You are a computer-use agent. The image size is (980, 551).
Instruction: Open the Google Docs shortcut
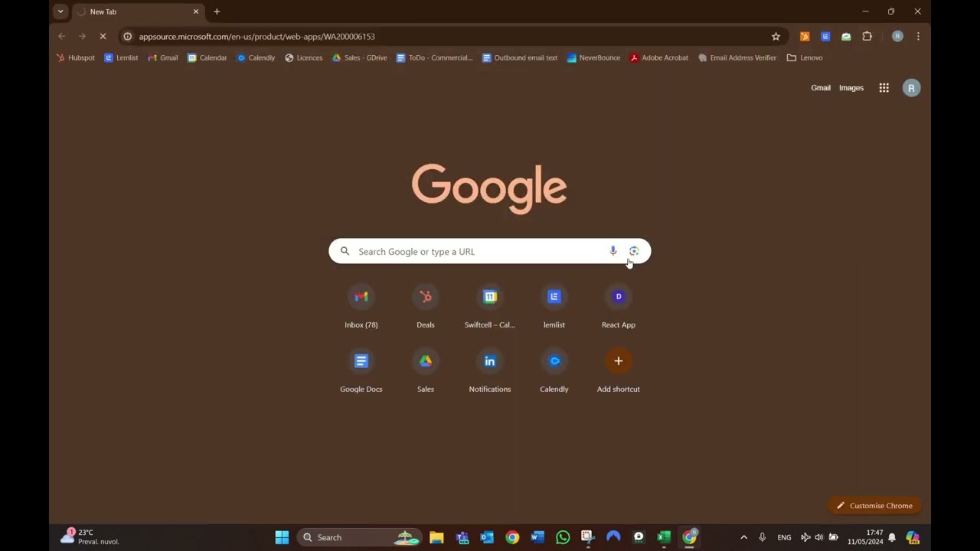[x=361, y=372]
